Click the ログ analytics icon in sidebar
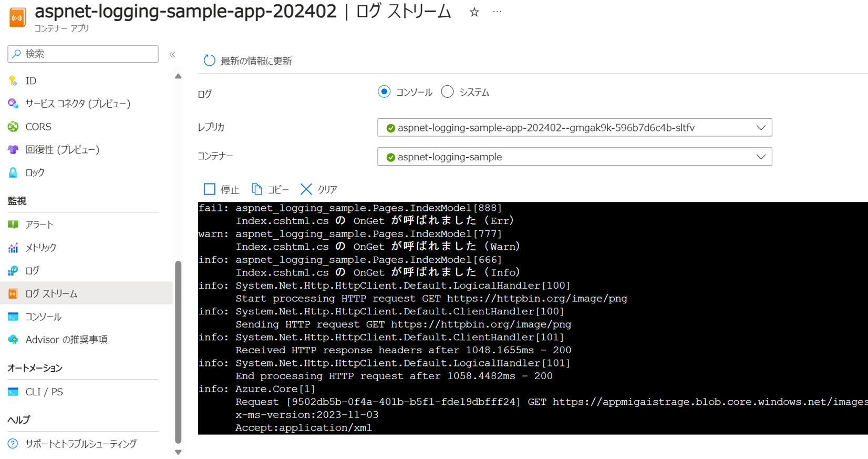This screenshot has height=459, width=868. (x=13, y=270)
